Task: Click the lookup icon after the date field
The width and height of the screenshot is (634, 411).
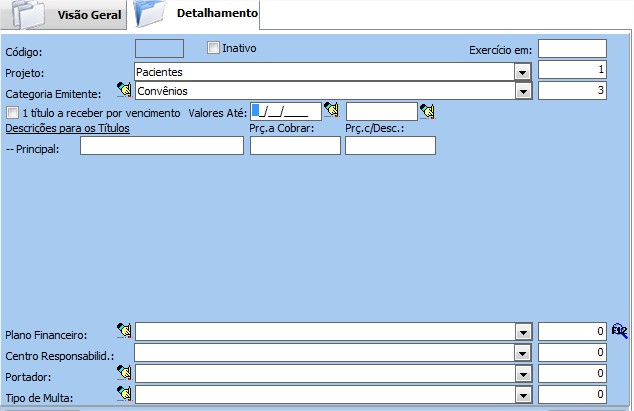Action: tap(331, 111)
